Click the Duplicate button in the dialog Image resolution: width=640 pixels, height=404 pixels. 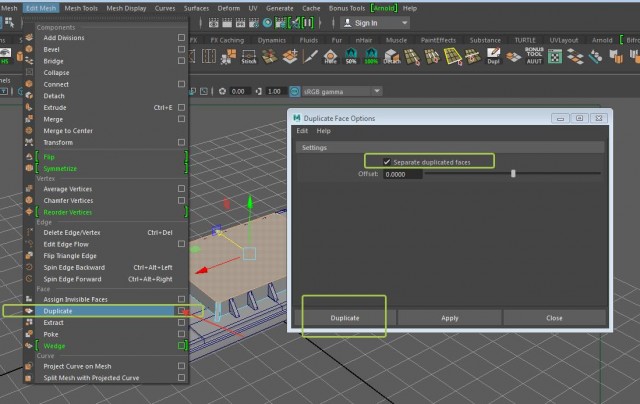[x=345, y=318]
